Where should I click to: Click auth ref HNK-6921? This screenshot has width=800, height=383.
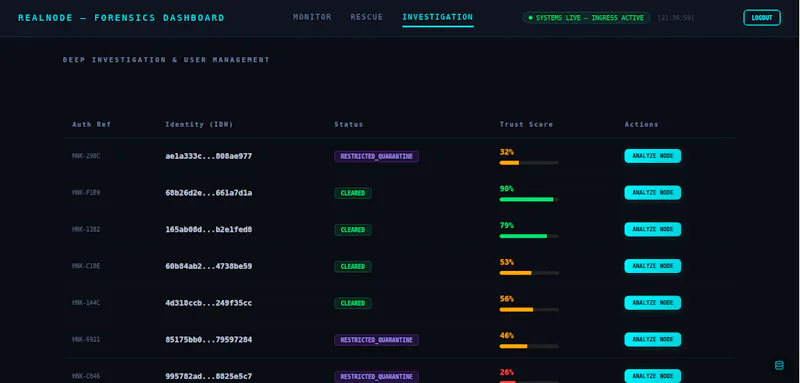pyautogui.click(x=86, y=340)
